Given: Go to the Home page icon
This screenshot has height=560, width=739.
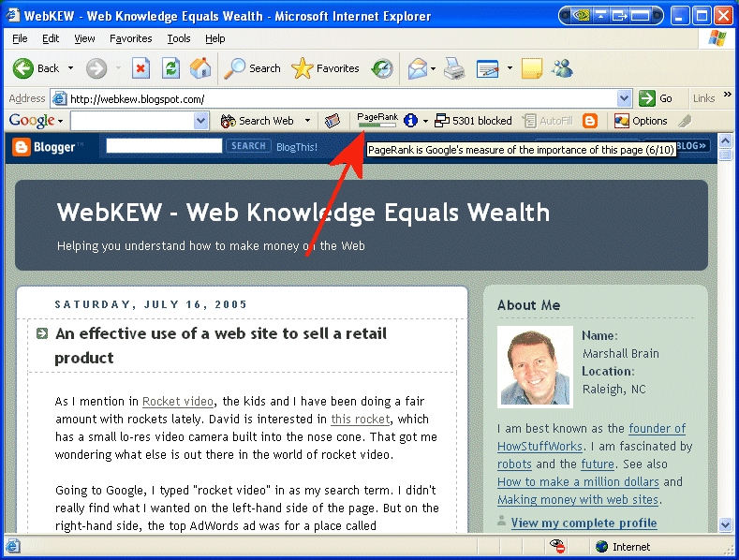Looking at the screenshot, I should 200,68.
